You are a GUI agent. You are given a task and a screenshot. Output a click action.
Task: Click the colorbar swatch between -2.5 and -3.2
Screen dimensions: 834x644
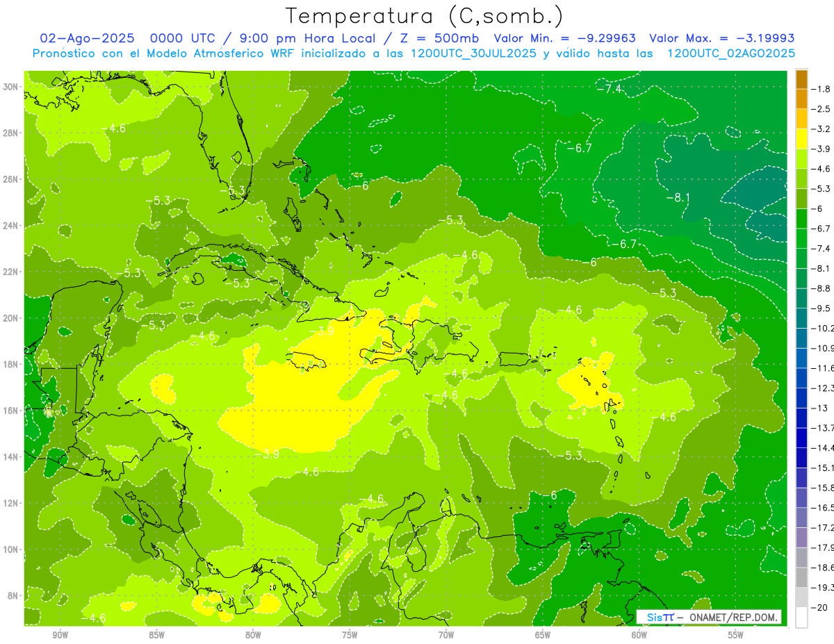click(x=801, y=119)
